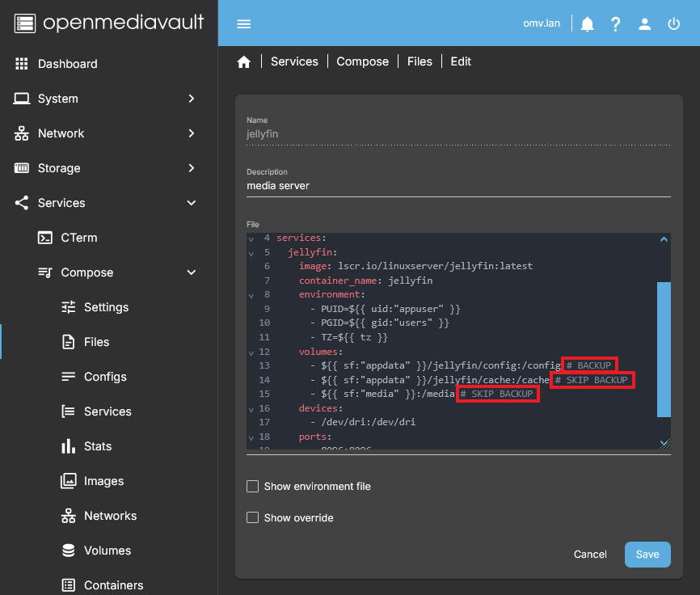Collapse the services block fold arrow on line 4
The width and height of the screenshot is (700, 595).
[x=251, y=238]
